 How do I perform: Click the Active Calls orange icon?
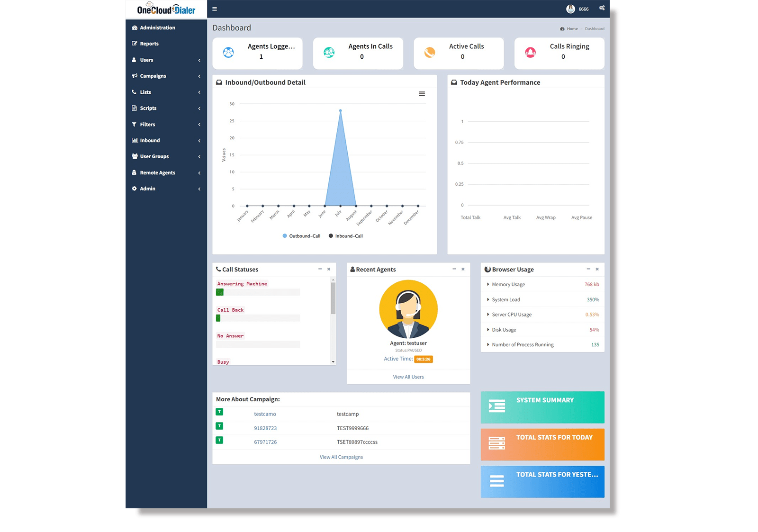430,53
